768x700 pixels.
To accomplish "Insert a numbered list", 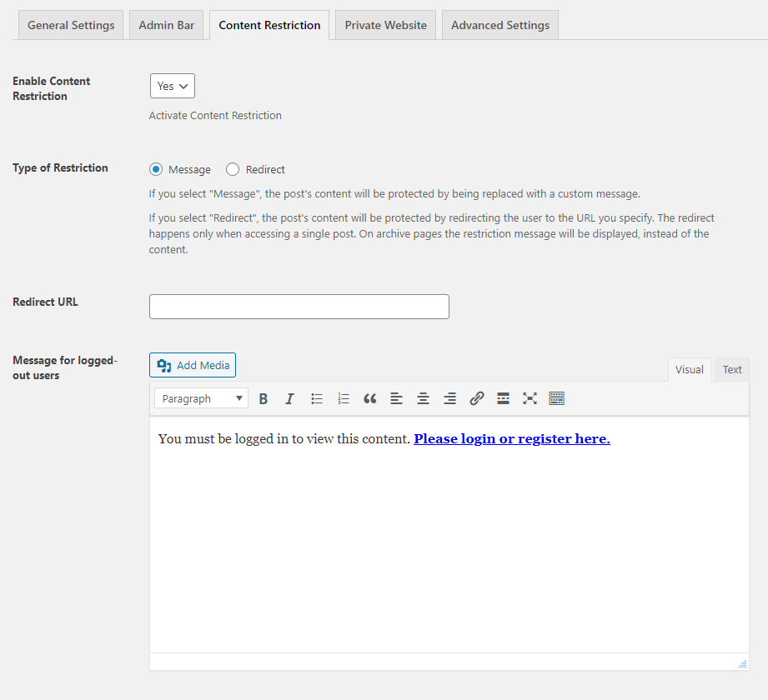I will (x=344, y=399).
